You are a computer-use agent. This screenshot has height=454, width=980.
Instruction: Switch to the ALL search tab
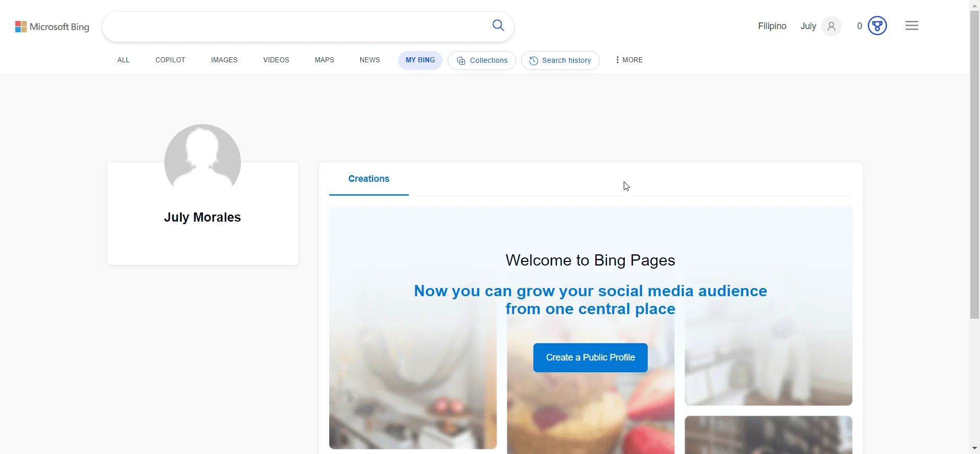click(124, 60)
